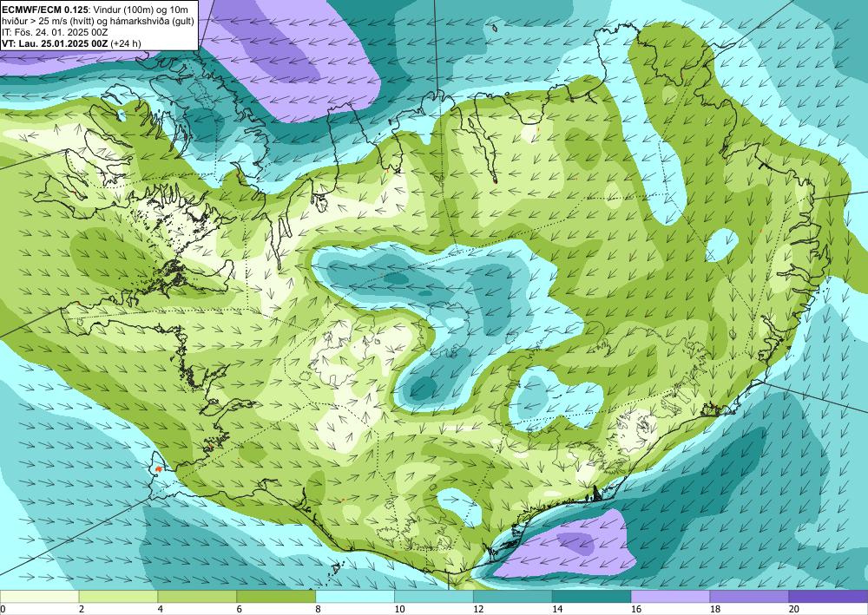This screenshot has width=868, height=615.
Task: Click the legend scale label "16"
Action: pyautogui.click(x=636, y=610)
